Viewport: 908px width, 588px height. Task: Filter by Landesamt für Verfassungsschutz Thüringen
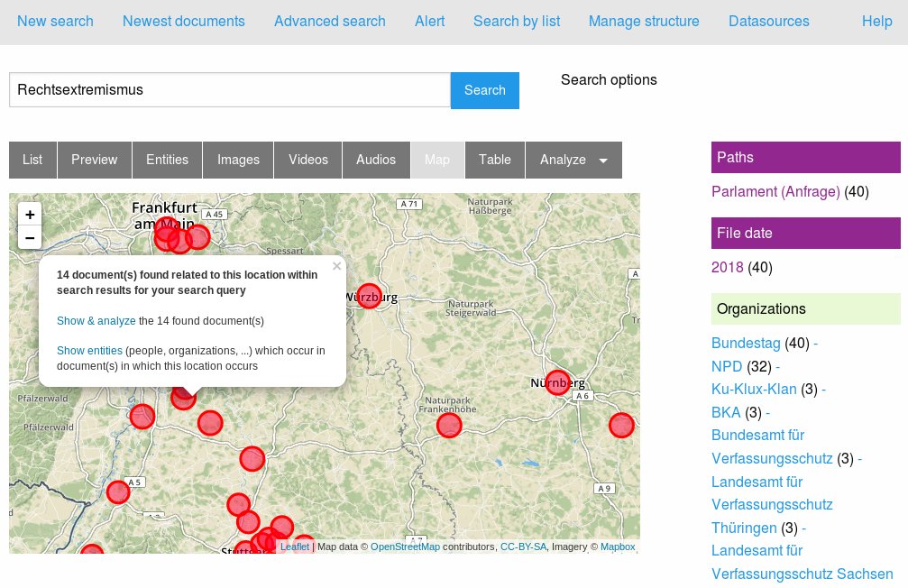pos(772,505)
